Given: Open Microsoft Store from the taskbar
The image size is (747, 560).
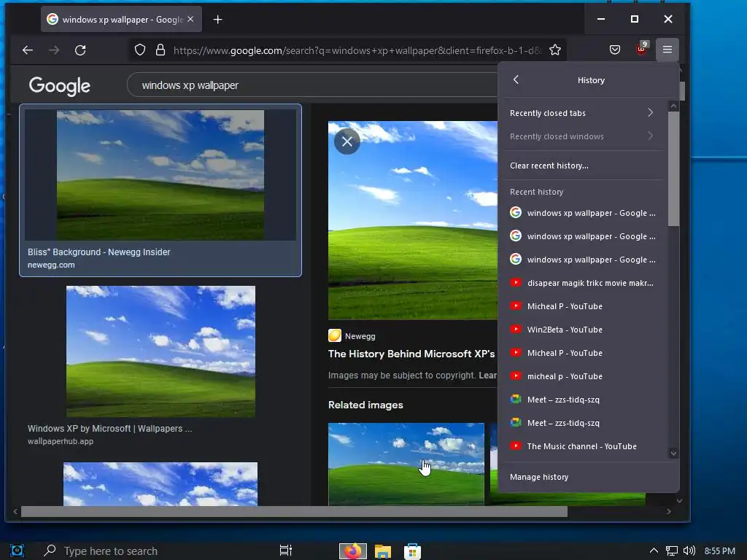Looking at the screenshot, I should [x=413, y=551].
